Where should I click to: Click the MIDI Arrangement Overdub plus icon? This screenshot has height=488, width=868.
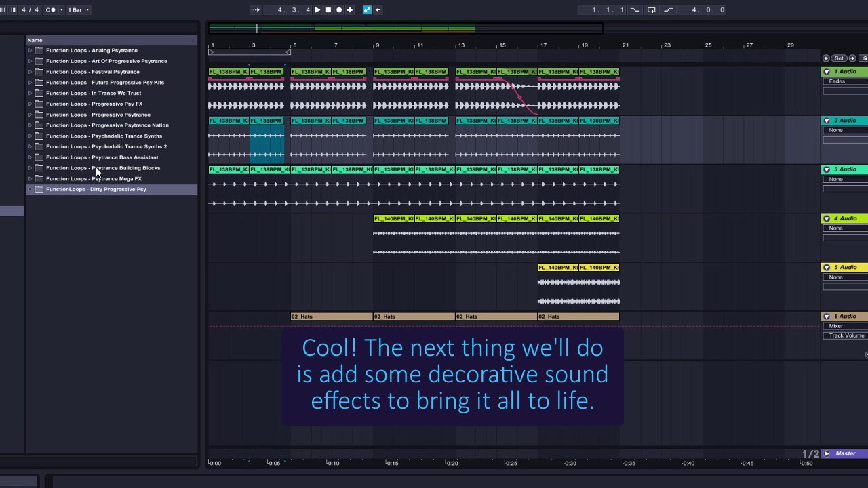point(350,9)
